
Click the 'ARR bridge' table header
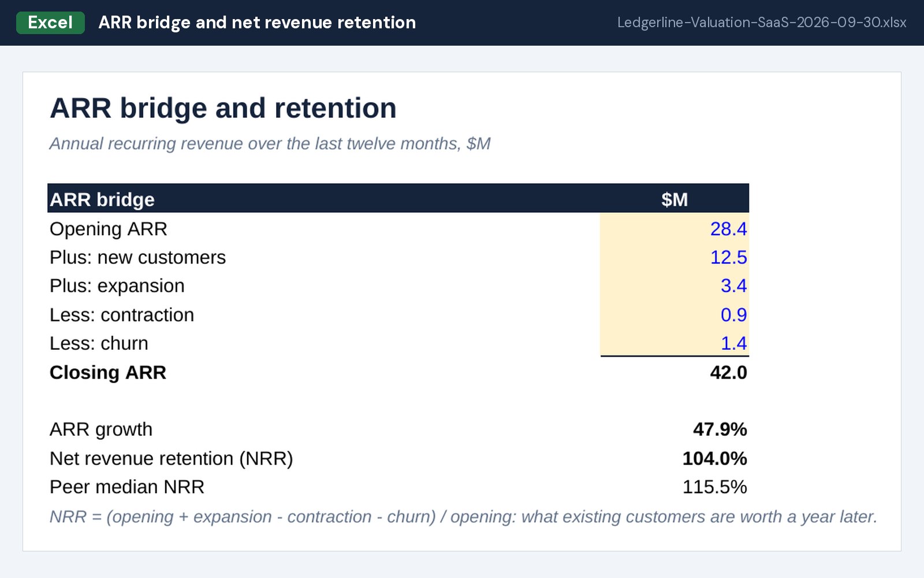click(102, 199)
